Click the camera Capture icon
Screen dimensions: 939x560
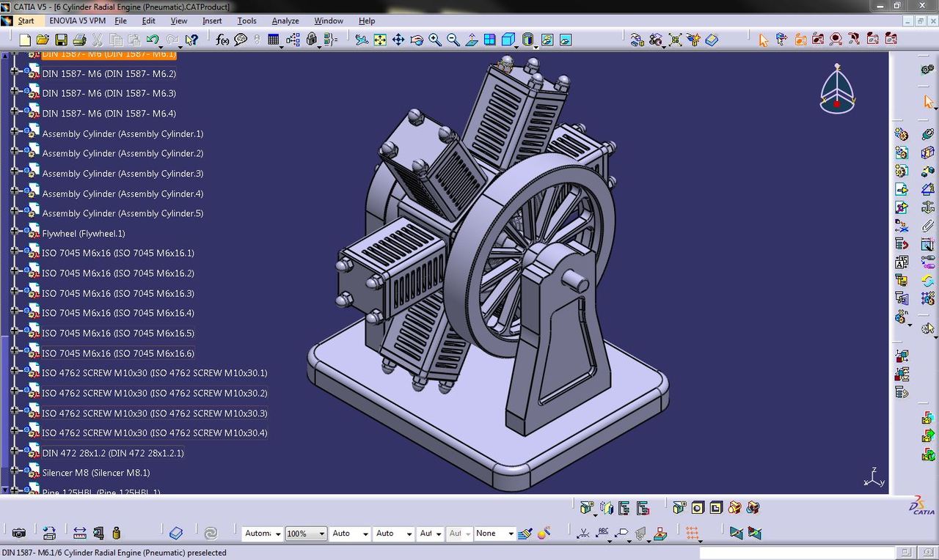(x=19, y=534)
